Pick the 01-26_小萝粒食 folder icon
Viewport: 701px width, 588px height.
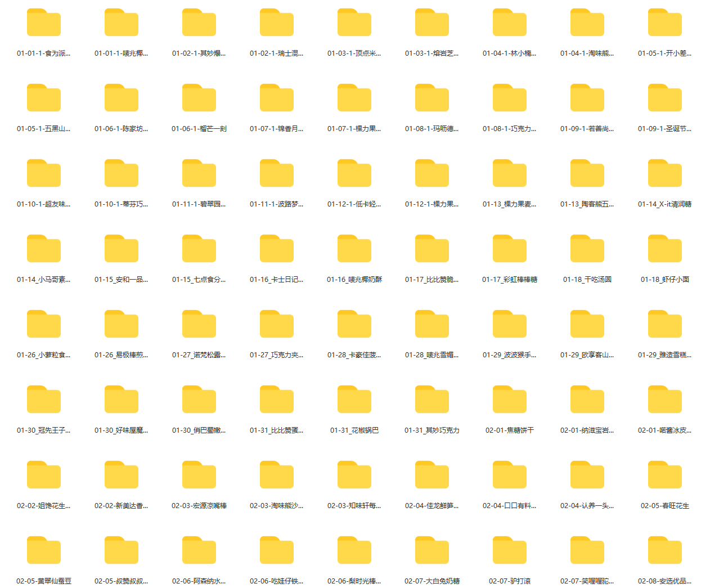pos(44,324)
